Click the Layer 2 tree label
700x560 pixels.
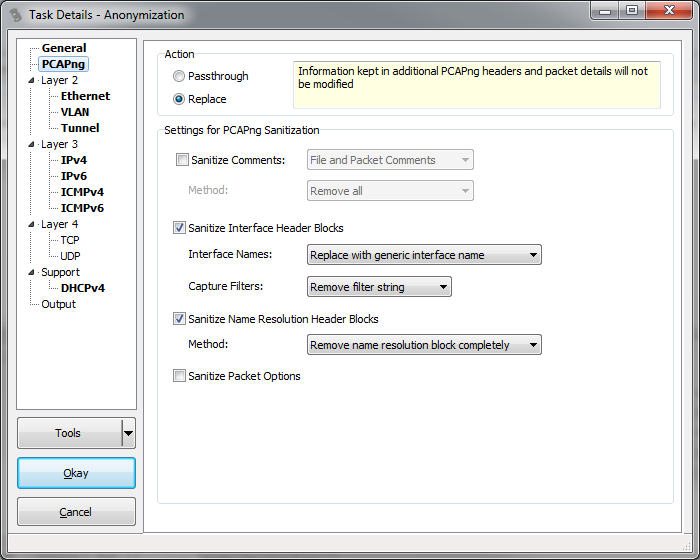click(59, 80)
